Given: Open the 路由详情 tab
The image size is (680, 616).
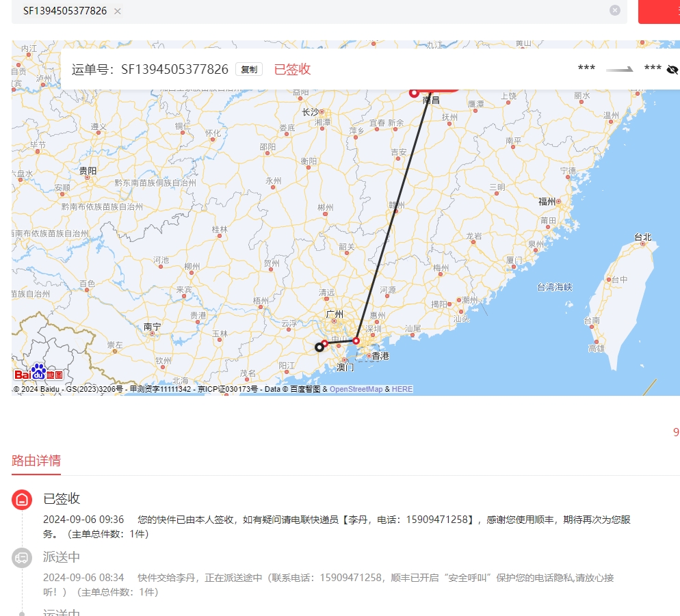Looking at the screenshot, I should pyautogui.click(x=36, y=460).
